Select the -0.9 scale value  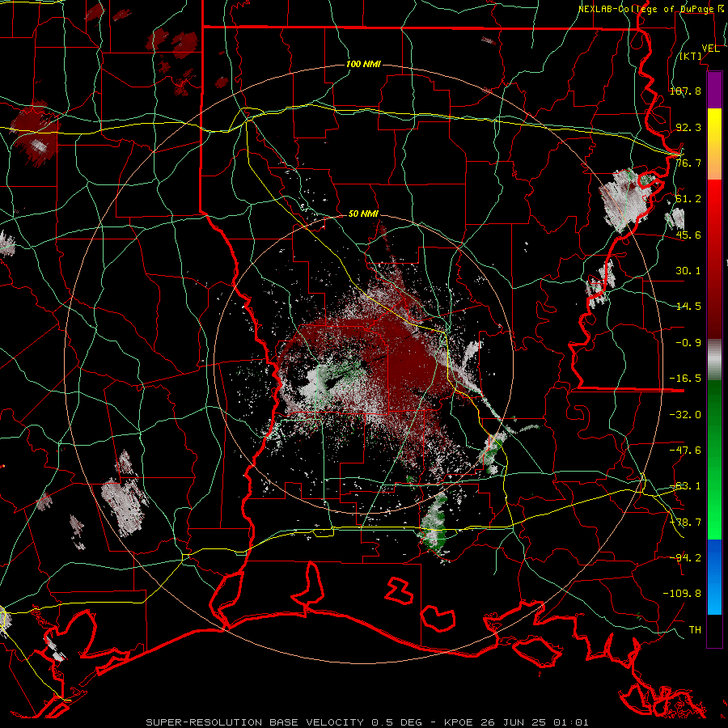688,342
